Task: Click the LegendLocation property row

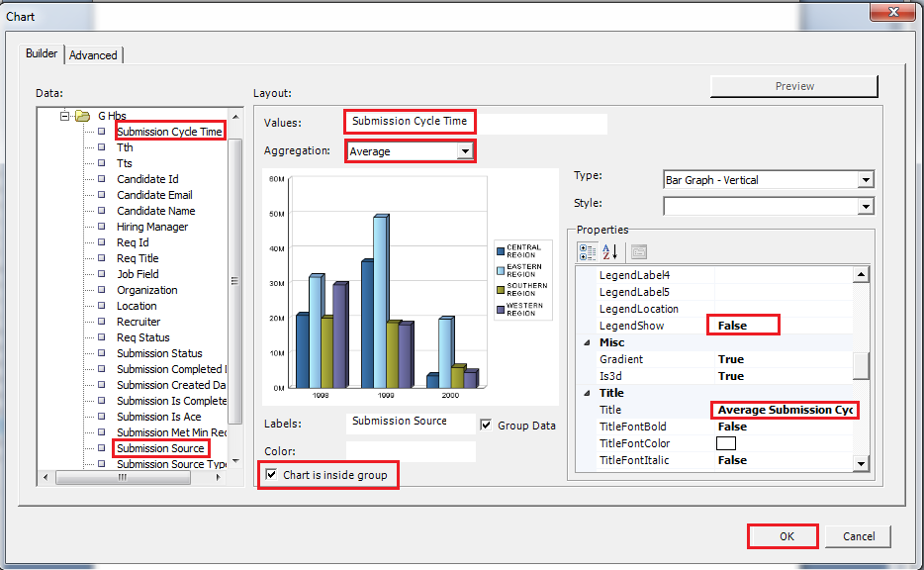Action: tap(714, 309)
